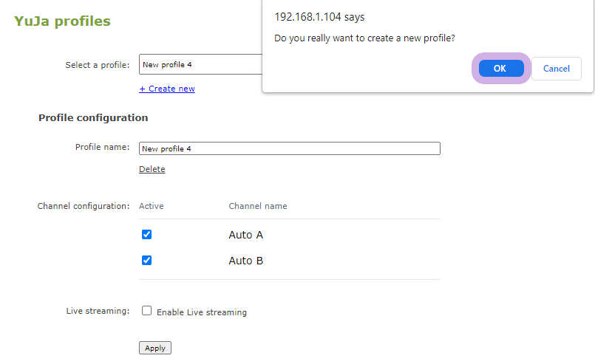595x364 pixels.
Task: Enable the Live streaming checkbox
Action: tap(146, 311)
